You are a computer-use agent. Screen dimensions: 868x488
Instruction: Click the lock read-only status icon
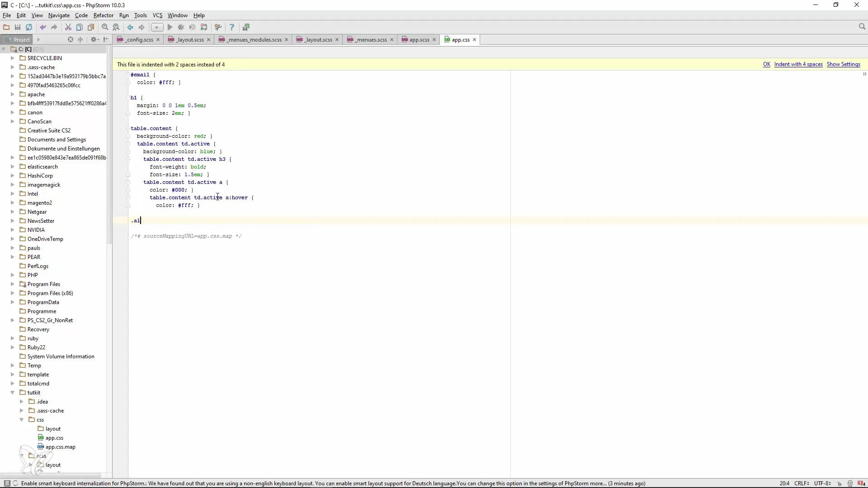click(840, 483)
